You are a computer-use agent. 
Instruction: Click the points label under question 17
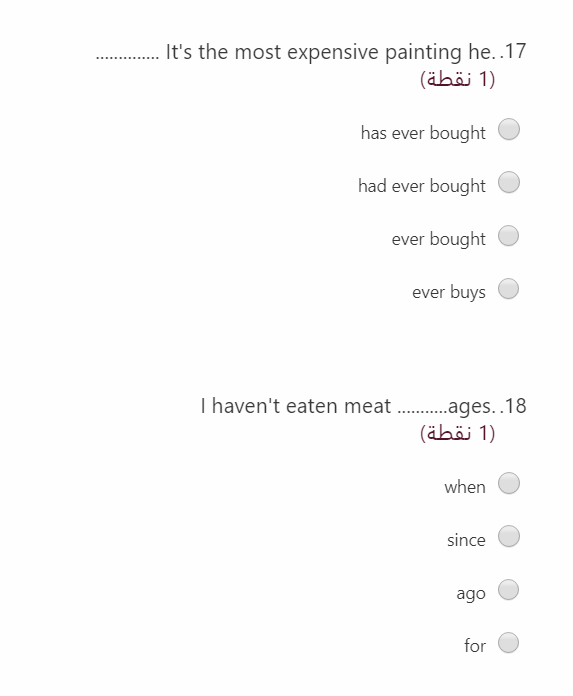pos(457,79)
